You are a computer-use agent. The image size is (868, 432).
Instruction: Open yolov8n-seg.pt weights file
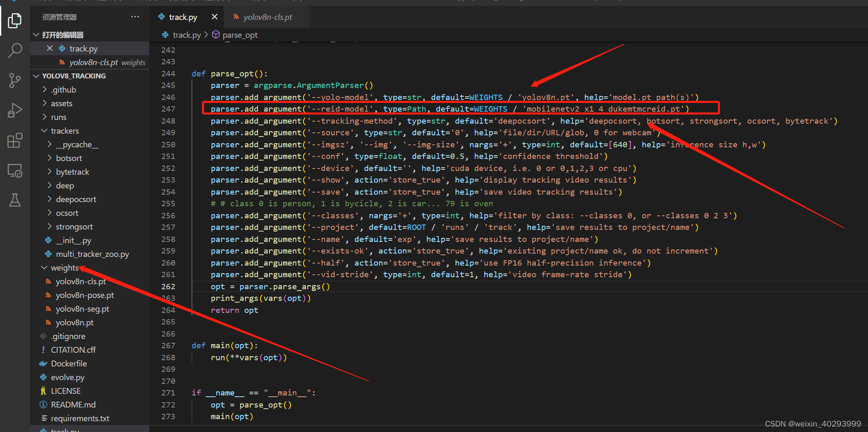[83, 309]
